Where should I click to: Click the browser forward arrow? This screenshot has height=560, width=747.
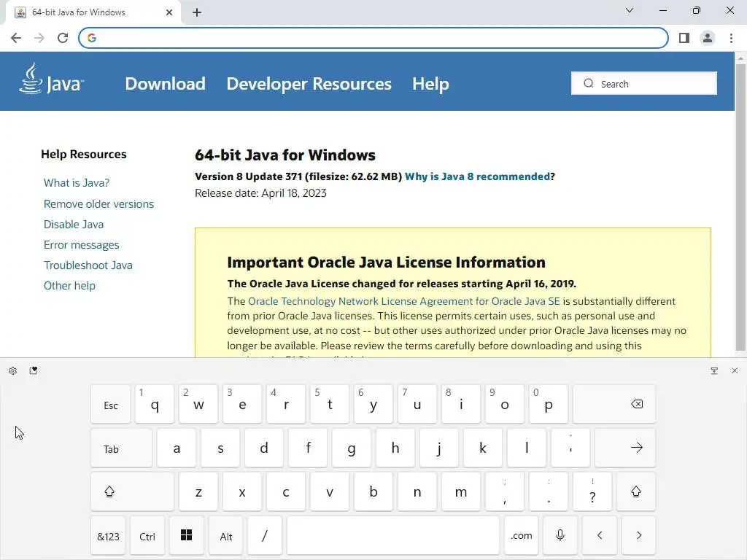click(39, 38)
